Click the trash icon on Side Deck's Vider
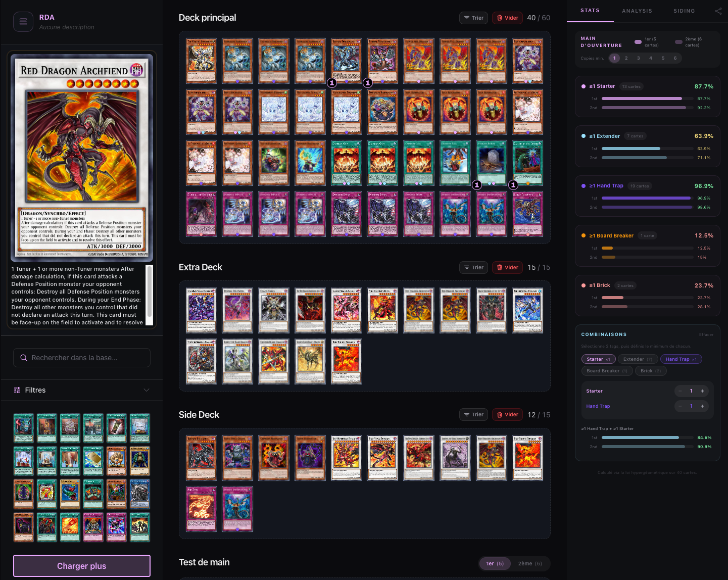 tap(500, 415)
